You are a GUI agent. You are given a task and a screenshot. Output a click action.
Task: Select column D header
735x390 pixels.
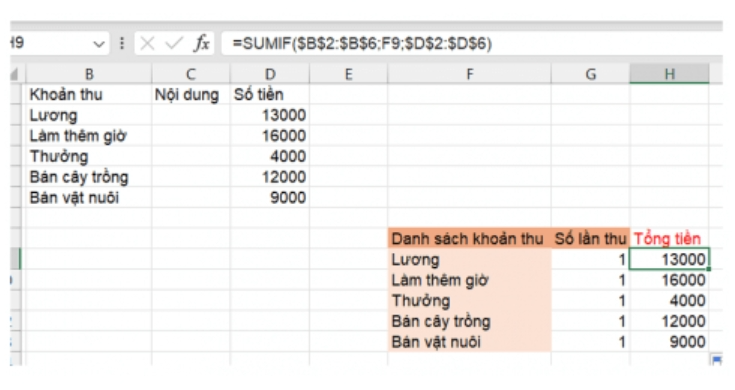click(x=270, y=74)
